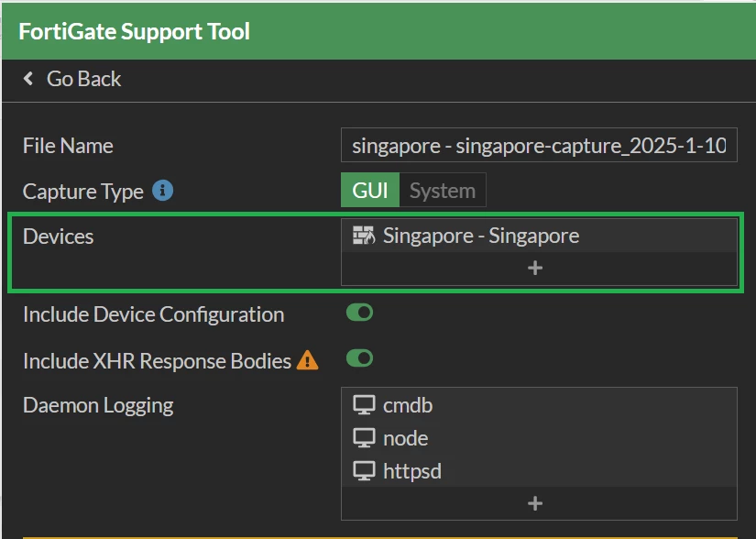Switch capture type to System

(443, 190)
